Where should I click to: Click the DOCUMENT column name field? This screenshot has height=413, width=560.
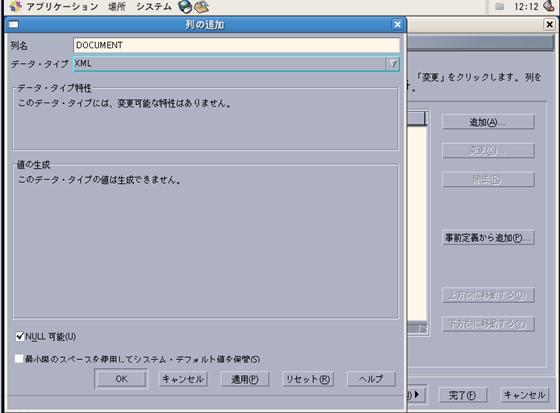coord(236,45)
